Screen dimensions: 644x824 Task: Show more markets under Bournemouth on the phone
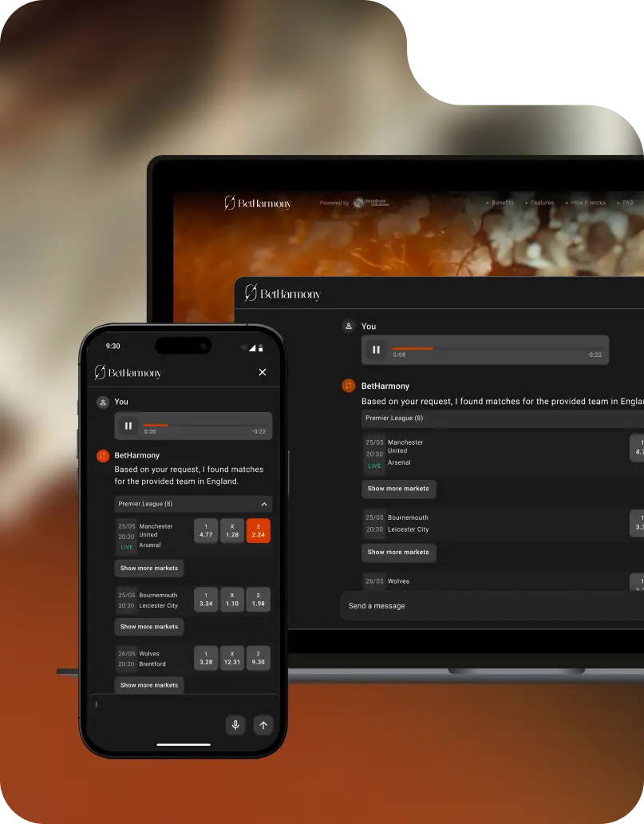pos(149,627)
